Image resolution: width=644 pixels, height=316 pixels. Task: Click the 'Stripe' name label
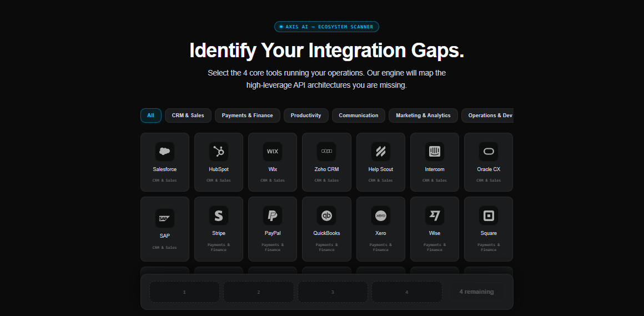point(219,233)
